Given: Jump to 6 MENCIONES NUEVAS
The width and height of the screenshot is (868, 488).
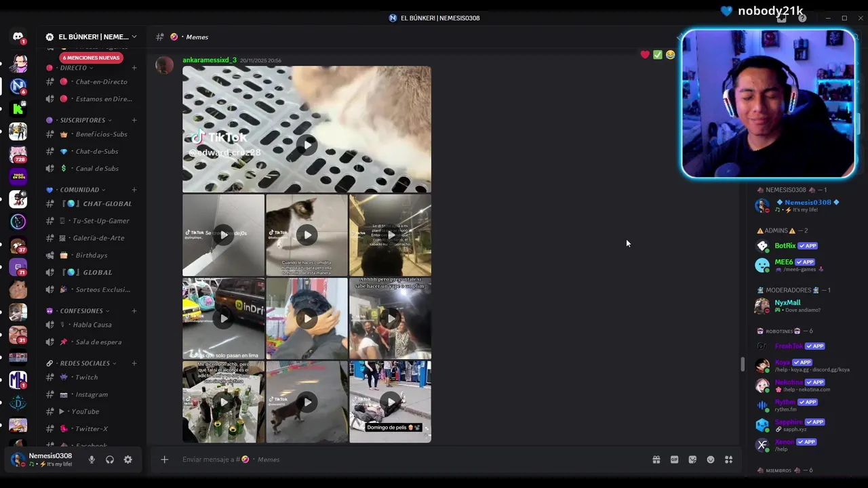Looking at the screenshot, I should pos(91,58).
